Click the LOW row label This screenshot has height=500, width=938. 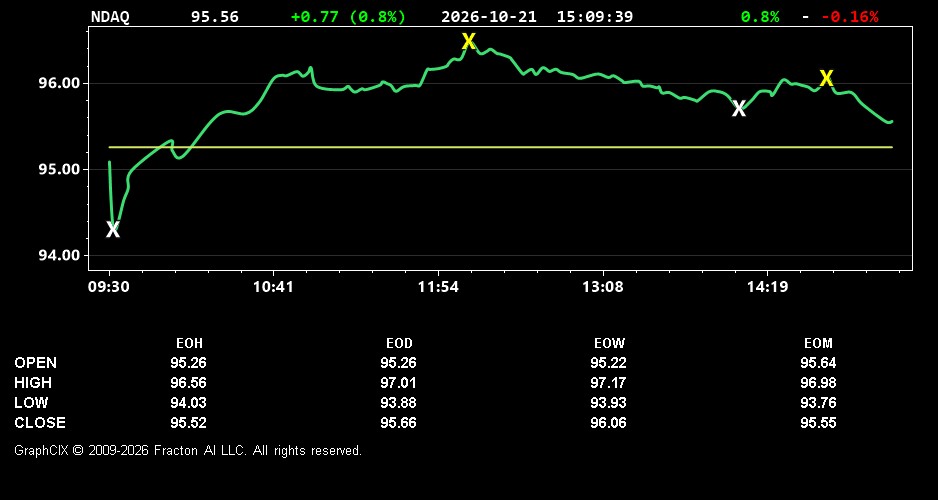coord(31,403)
